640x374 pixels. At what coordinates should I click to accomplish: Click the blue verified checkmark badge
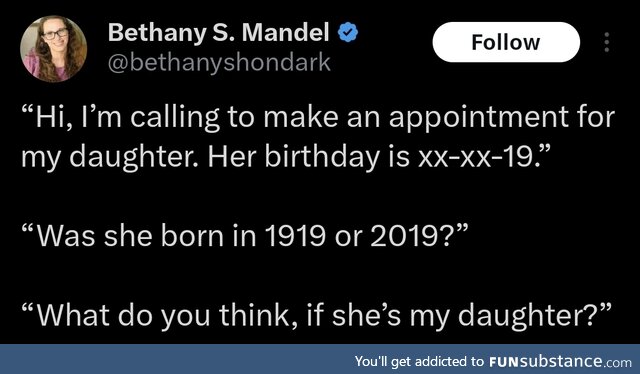(348, 33)
